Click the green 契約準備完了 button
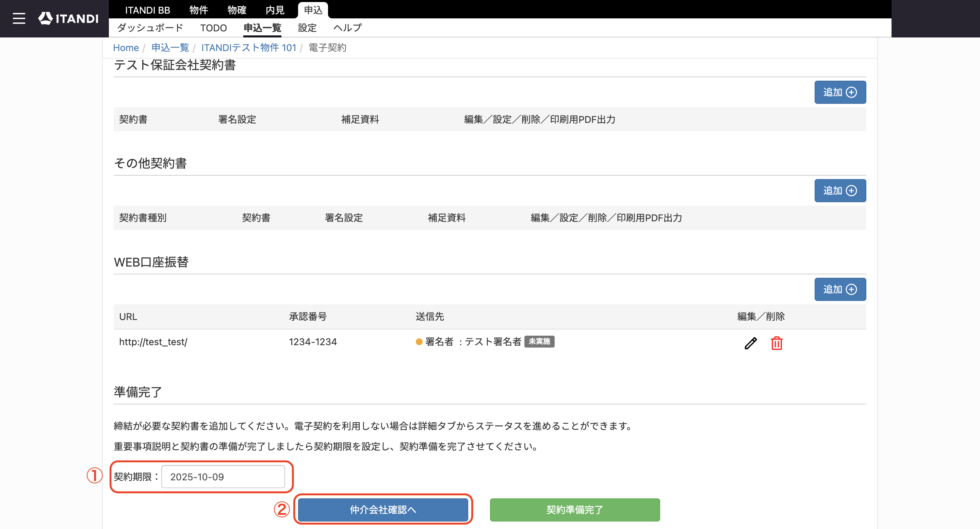Image resolution: width=980 pixels, height=529 pixels. (575, 510)
